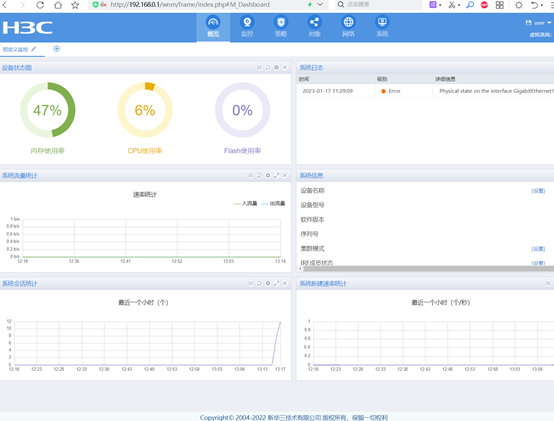The height and width of the screenshot is (421, 554).
Task: Click the browser address bar URL
Action: [x=190, y=5]
